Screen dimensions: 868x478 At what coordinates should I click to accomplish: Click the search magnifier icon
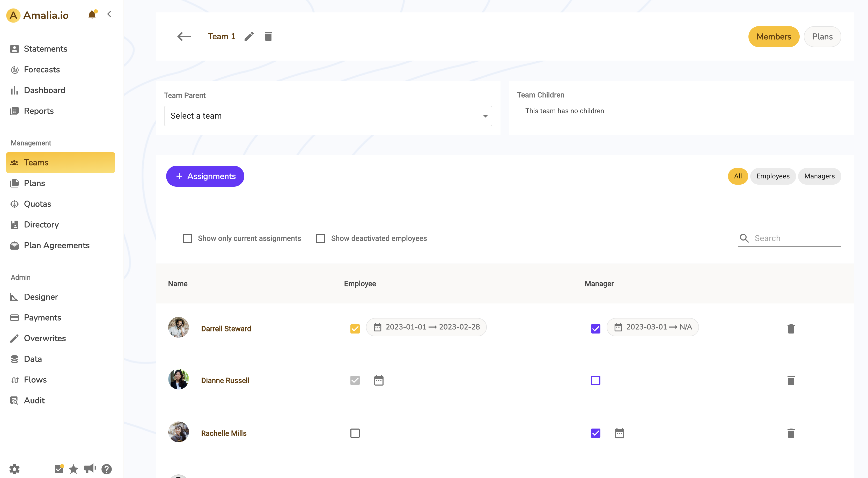(x=744, y=238)
